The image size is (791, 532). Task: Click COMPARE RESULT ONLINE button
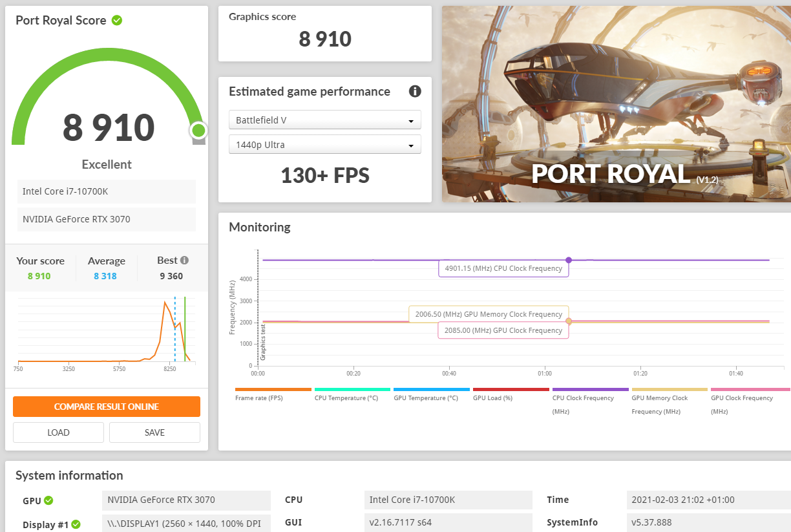point(107,407)
